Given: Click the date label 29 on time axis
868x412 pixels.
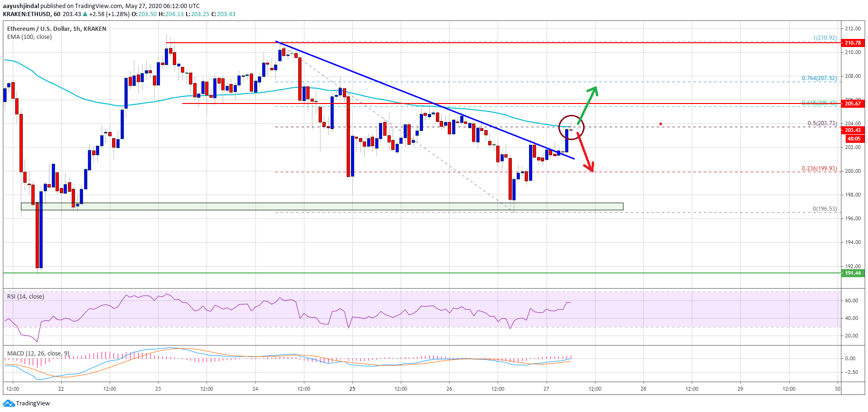Looking at the screenshot, I should (740, 389).
